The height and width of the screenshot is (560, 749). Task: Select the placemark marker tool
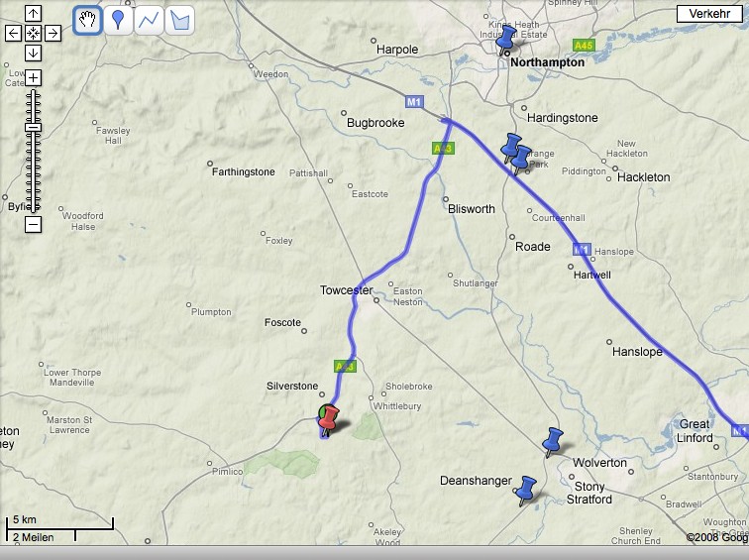(x=118, y=20)
